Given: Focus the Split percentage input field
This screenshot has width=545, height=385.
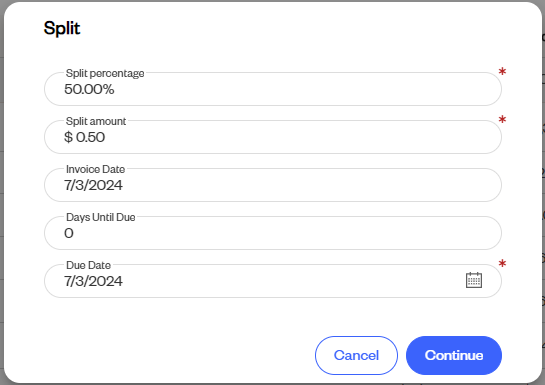Looking at the screenshot, I should tap(273, 89).
